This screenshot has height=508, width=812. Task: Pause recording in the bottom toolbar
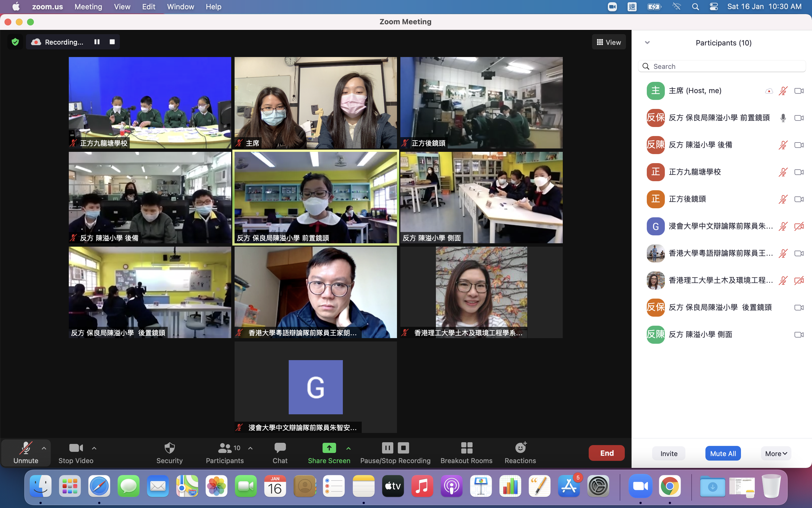pos(387,448)
